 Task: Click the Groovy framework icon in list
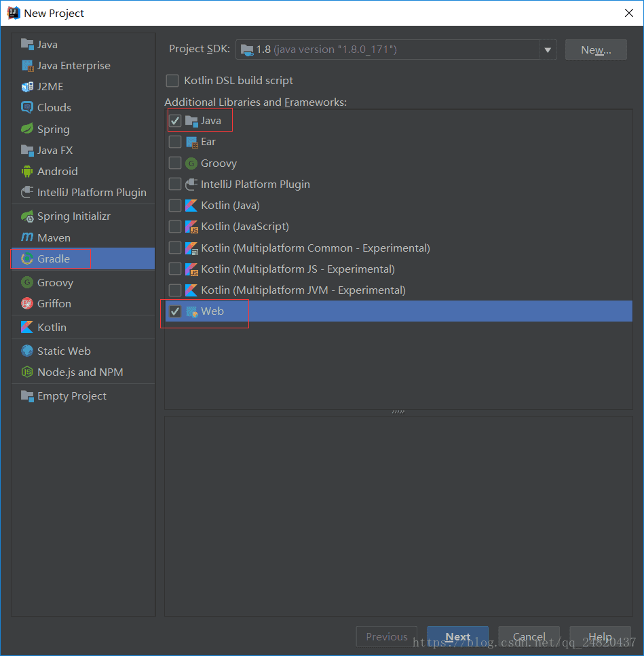click(191, 163)
